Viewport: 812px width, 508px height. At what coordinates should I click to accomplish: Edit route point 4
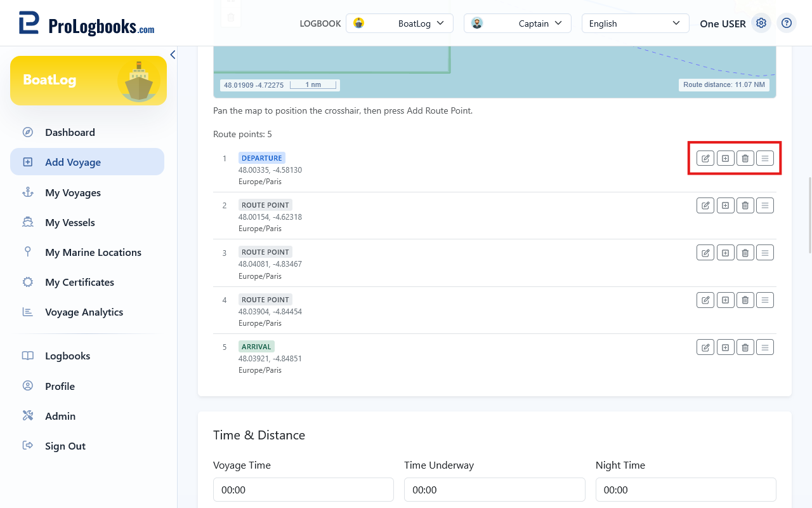pyautogui.click(x=705, y=300)
